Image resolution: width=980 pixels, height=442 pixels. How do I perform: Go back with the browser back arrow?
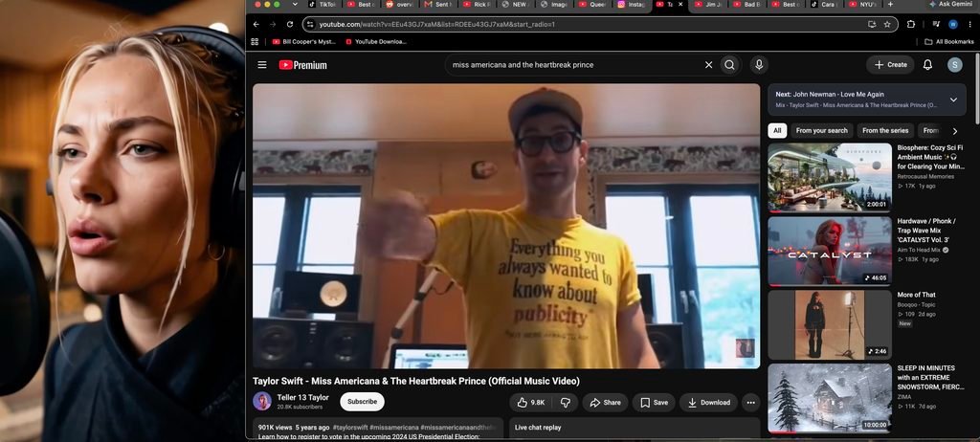[256, 24]
